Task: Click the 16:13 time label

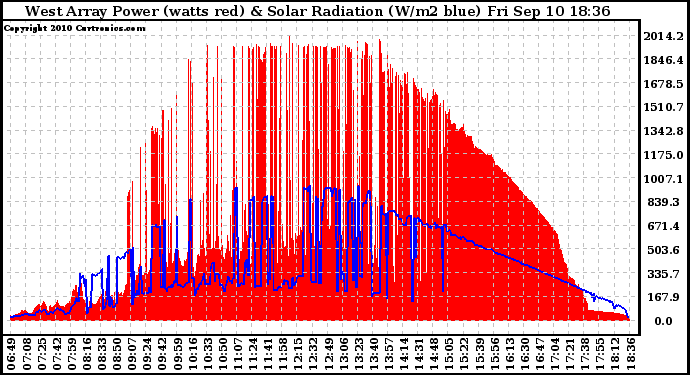Action: tap(509, 353)
